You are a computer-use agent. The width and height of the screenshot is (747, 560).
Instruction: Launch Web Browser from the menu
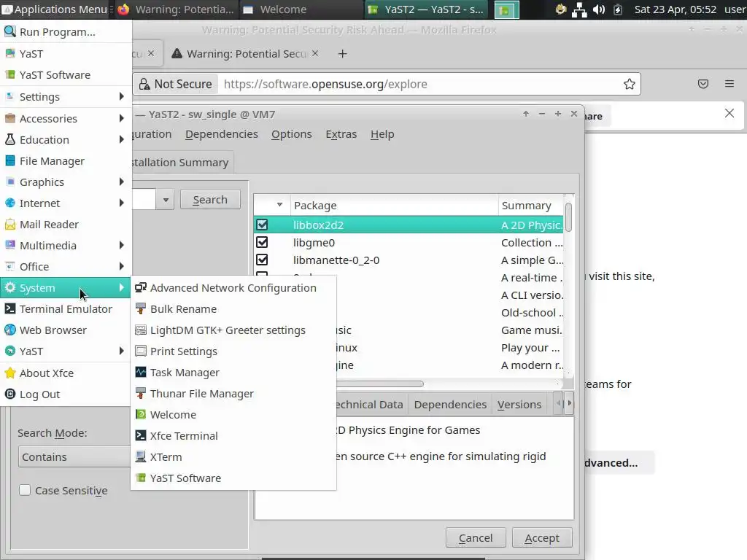coord(66,330)
